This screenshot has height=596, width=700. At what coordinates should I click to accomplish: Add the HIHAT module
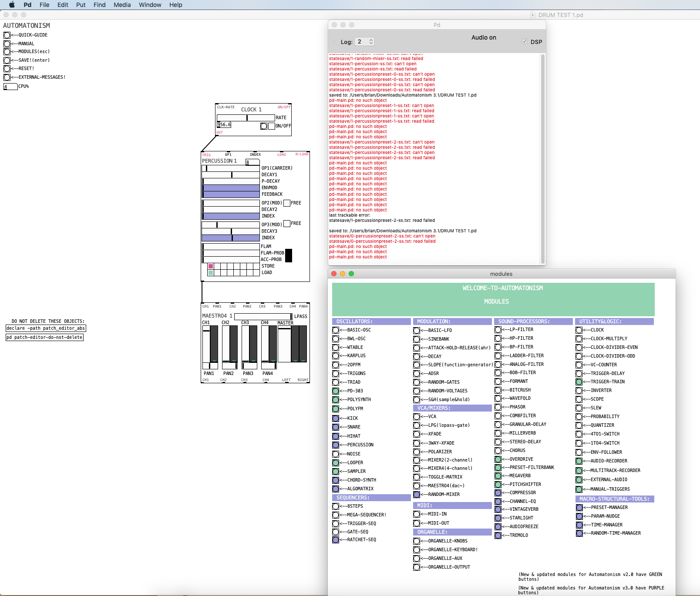click(336, 436)
